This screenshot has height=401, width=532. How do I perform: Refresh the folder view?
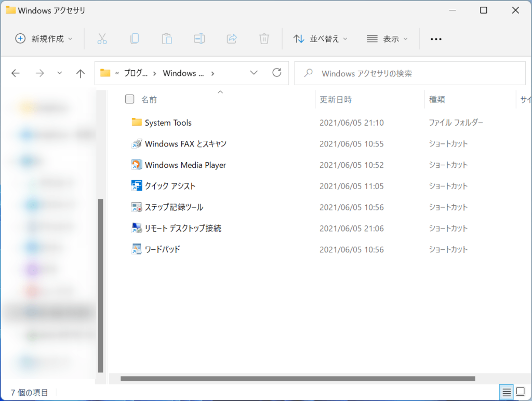[x=276, y=73]
